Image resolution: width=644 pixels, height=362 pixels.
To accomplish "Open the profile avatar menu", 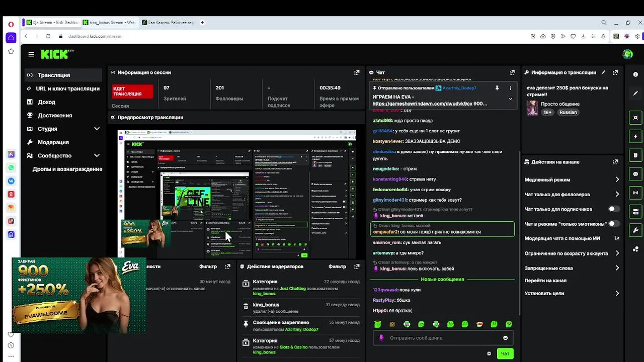I will (x=627, y=54).
